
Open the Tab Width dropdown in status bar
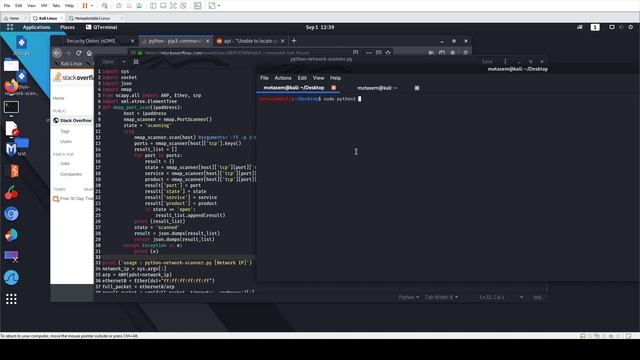(x=441, y=297)
